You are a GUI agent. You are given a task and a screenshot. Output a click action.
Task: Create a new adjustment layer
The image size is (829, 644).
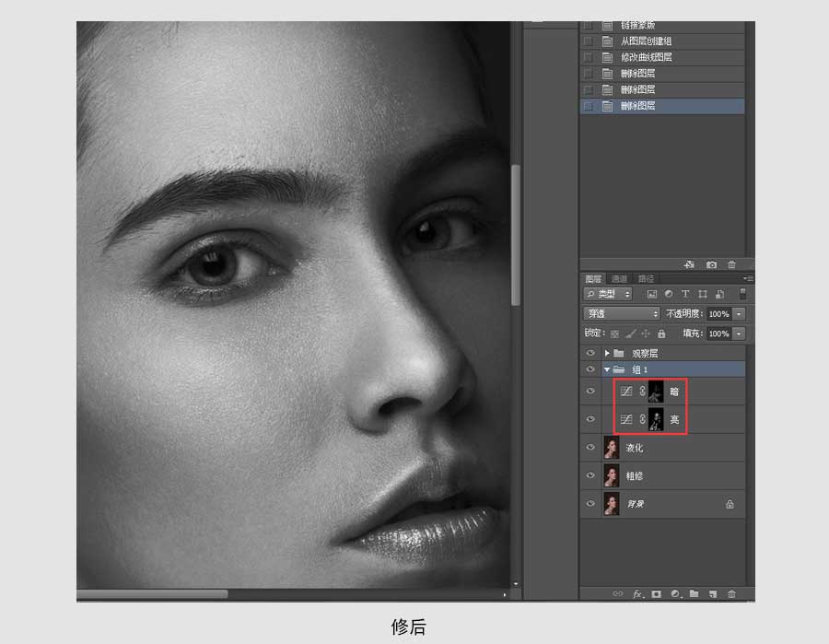click(675, 594)
